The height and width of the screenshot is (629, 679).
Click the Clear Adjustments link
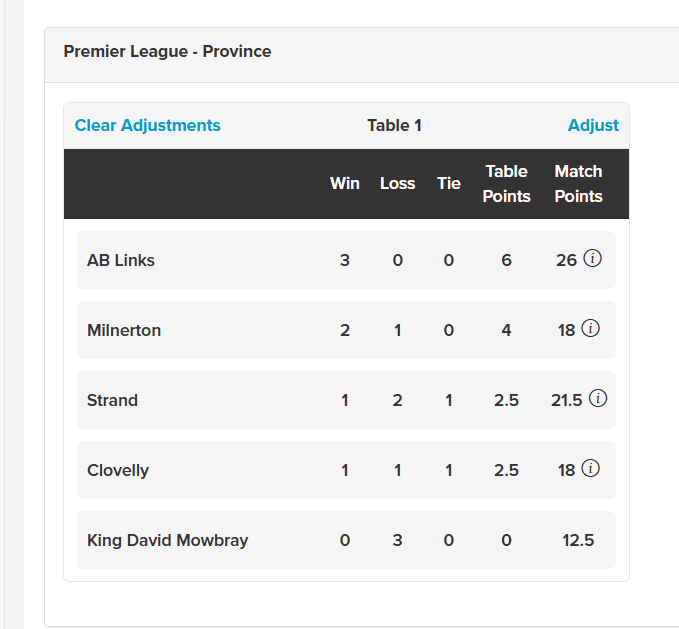pos(148,125)
